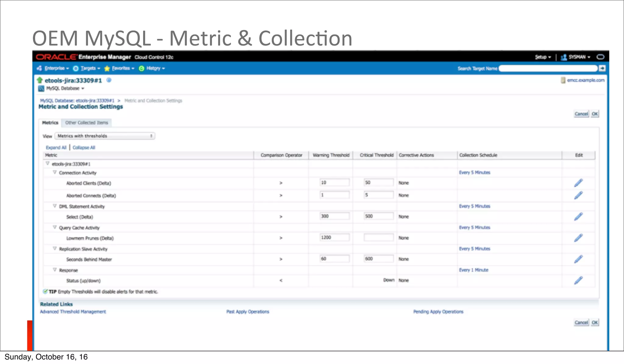This screenshot has width=624, height=364.
Task: Click Select (Delta) critical threshold field 500
Action: (378, 216)
